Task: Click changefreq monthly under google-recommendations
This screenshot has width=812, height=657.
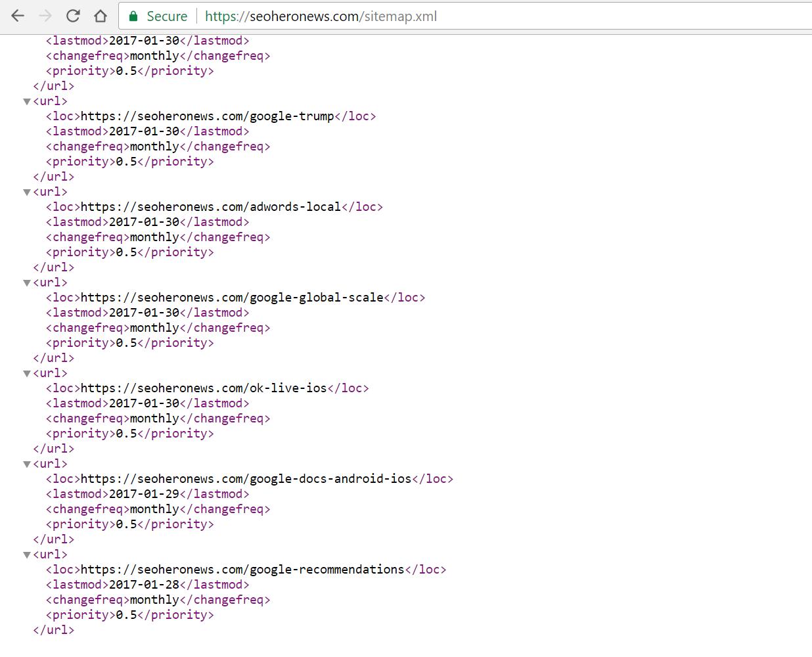Action: point(158,600)
